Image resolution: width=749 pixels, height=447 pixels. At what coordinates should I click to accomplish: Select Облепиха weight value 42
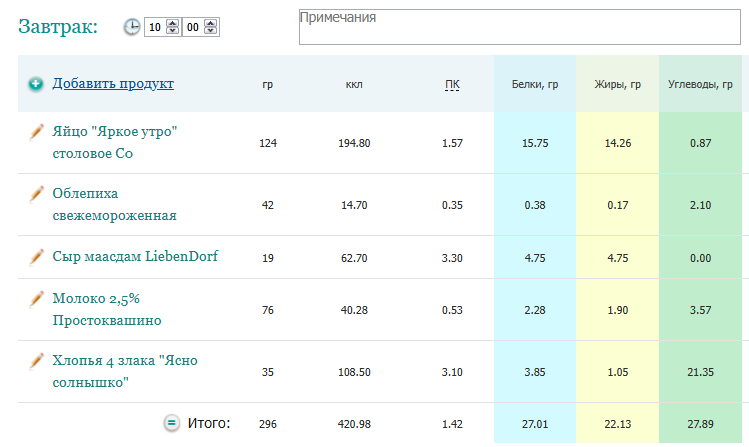(268, 205)
